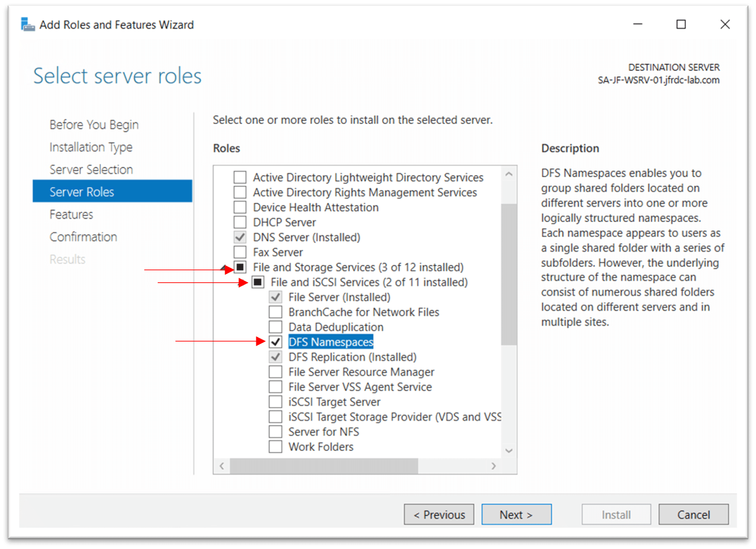Image resolution: width=756 pixels, height=549 pixels.
Task: Click the Next button
Action: tap(516, 514)
